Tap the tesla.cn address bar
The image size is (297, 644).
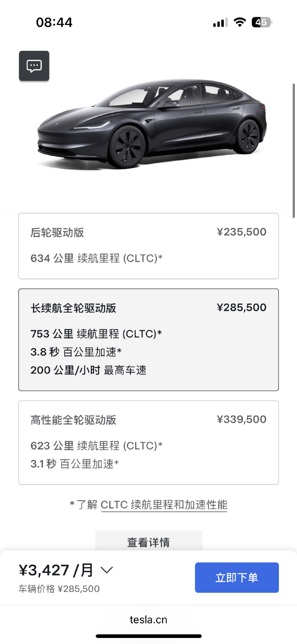click(148, 619)
